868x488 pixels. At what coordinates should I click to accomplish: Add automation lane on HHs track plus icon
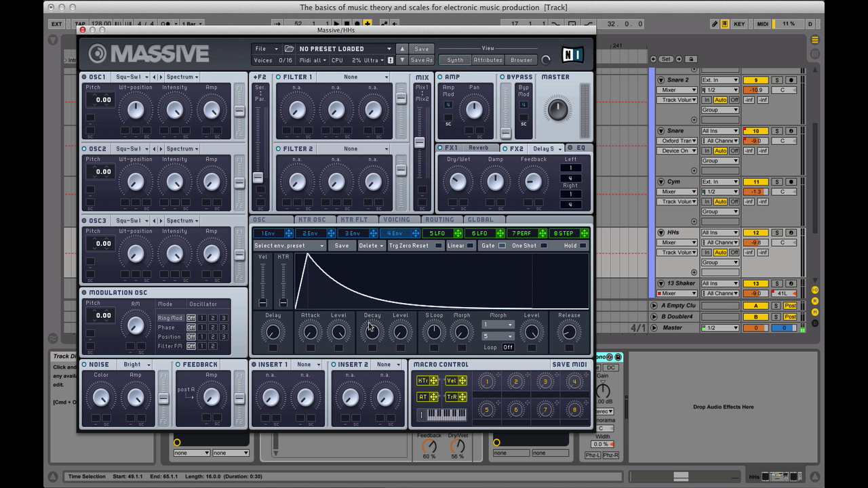[x=694, y=272]
